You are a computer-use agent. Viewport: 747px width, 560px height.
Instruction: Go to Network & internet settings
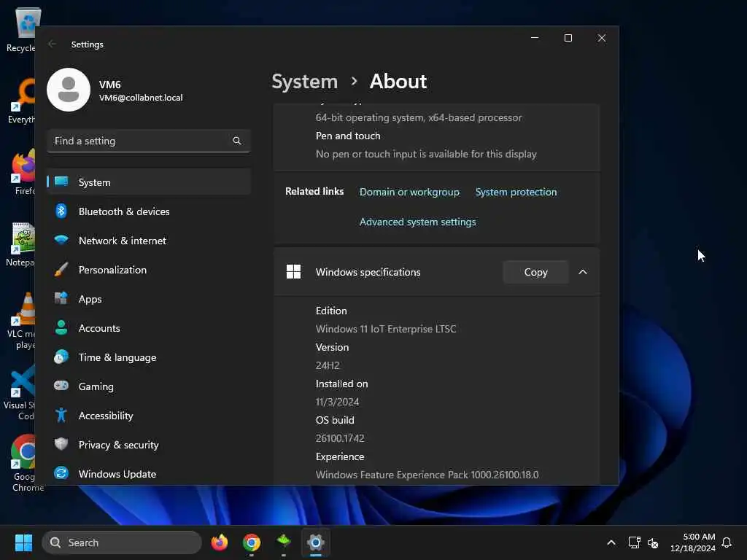[149, 241]
